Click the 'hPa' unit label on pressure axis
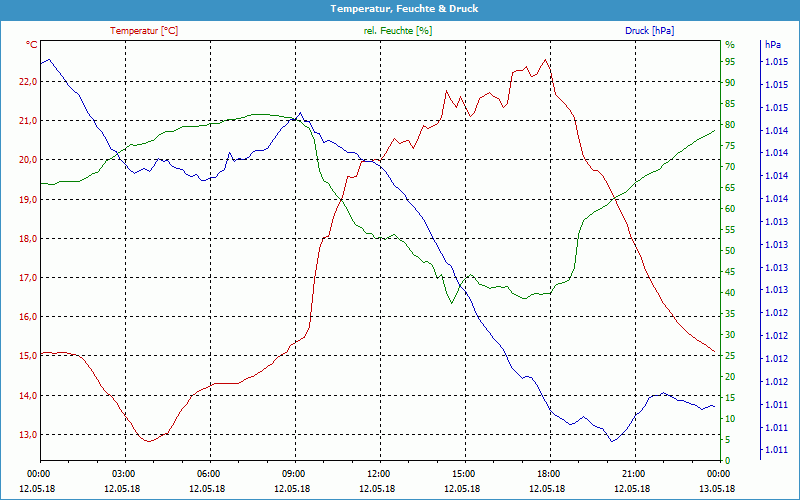 coord(772,45)
